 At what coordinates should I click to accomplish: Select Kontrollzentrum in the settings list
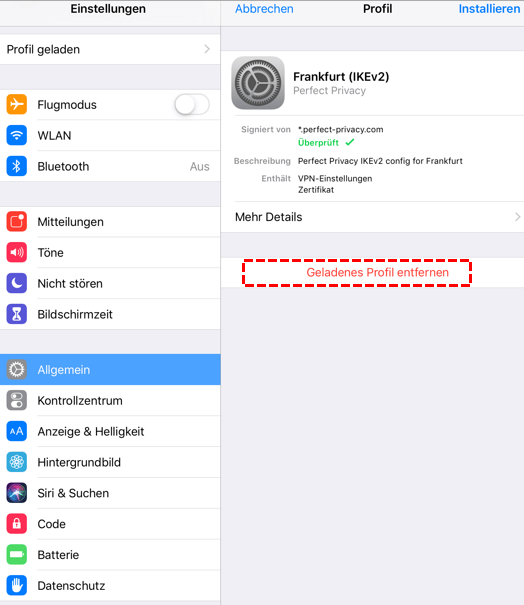coord(110,401)
